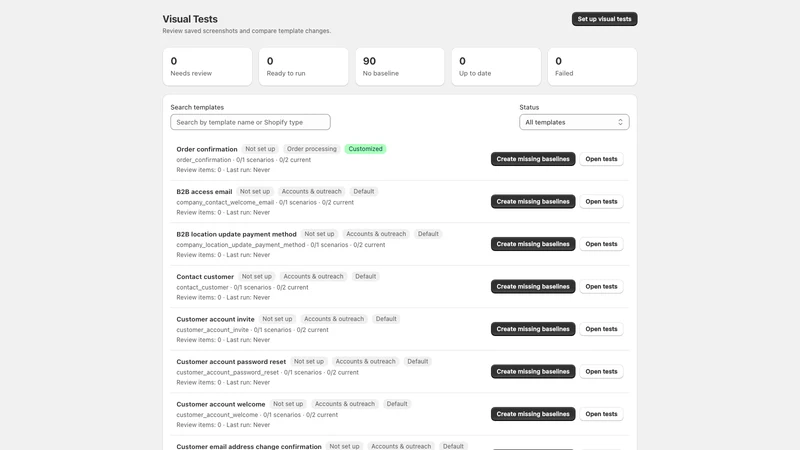Create missing baselines for Order confirmation
The width and height of the screenshot is (800, 450).
coord(533,159)
